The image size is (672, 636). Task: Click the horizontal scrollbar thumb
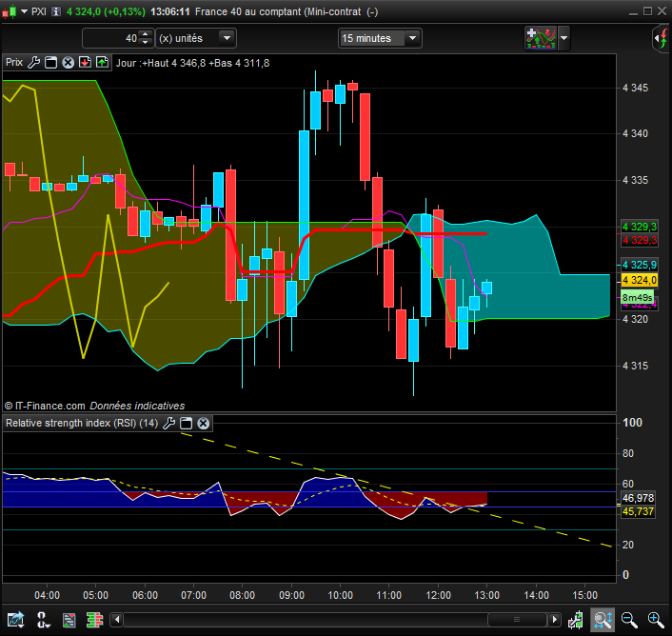pyautogui.click(x=517, y=620)
